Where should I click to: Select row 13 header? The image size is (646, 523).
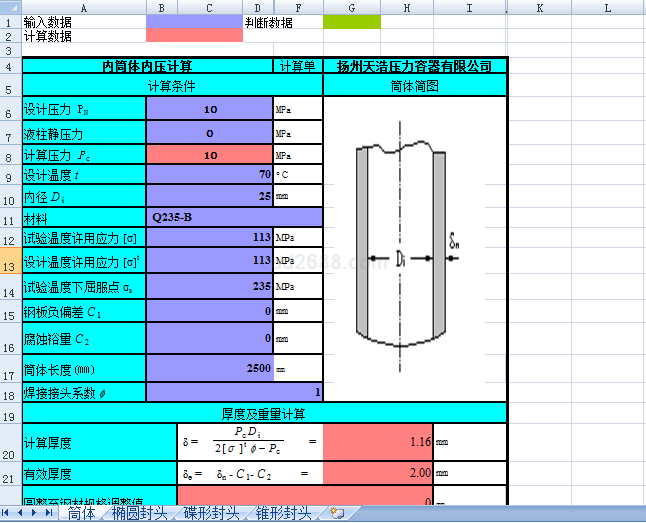pyautogui.click(x=10, y=261)
